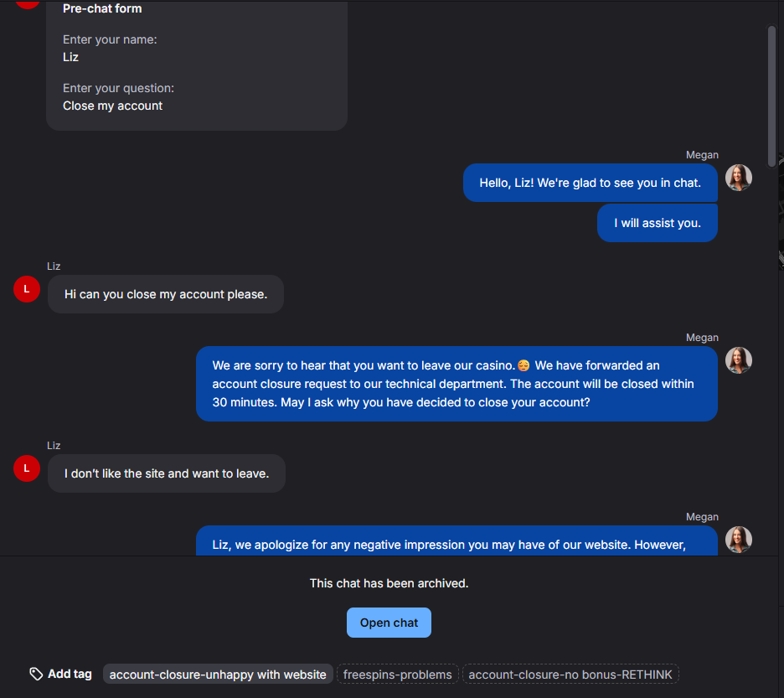Image resolution: width=784 pixels, height=698 pixels.
Task: Click Liz's avatar next to "Hi can you close"
Action: click(x=27, y=289)
